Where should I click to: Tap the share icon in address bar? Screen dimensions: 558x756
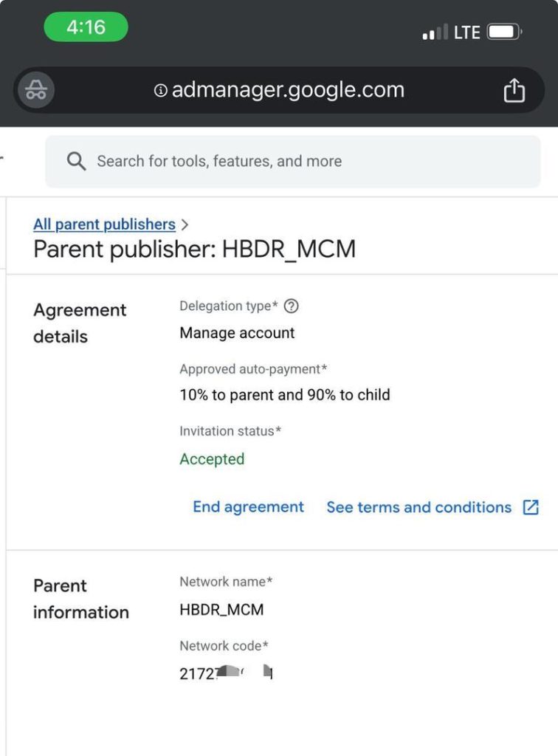coord(514,90)
